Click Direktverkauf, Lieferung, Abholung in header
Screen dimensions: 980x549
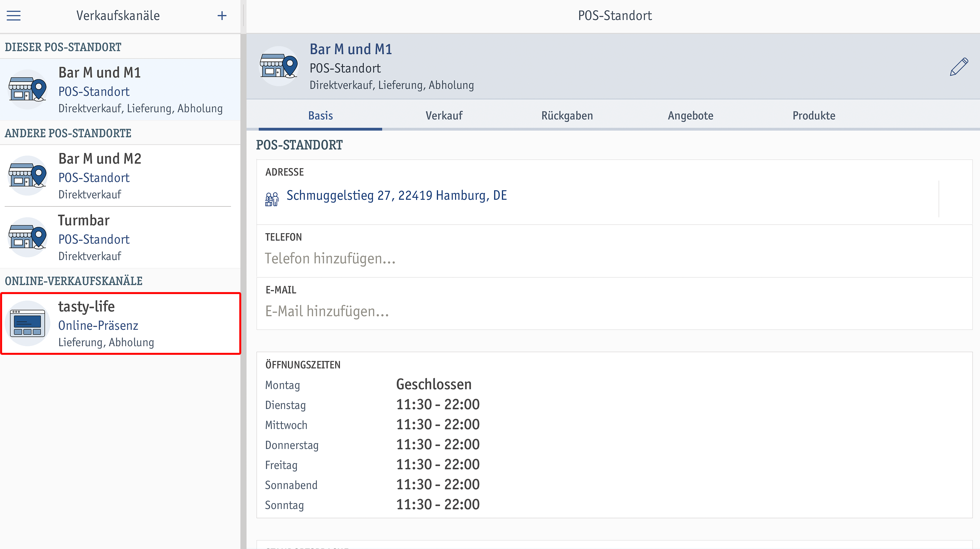(392, 85)
